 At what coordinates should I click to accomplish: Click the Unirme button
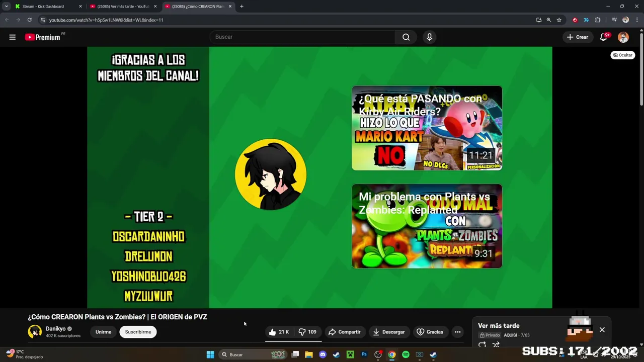103,332
